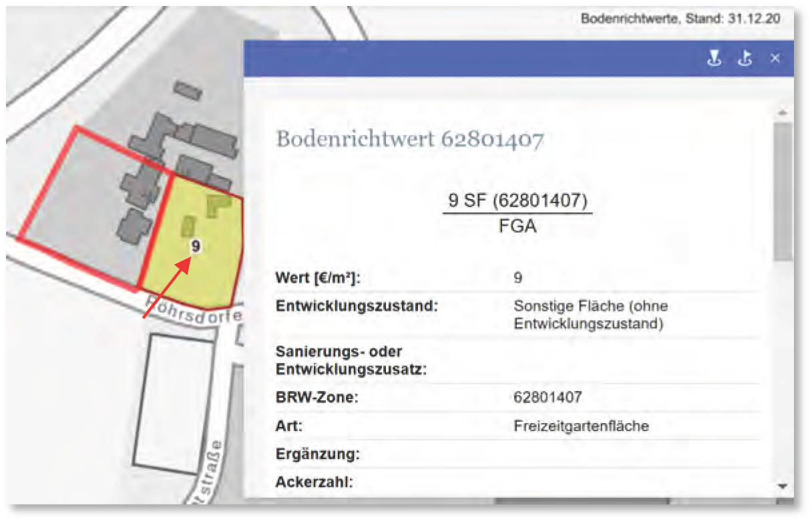Click the 'Art:' label
This screenshot has width=812, height=522.
coord(289,426)
